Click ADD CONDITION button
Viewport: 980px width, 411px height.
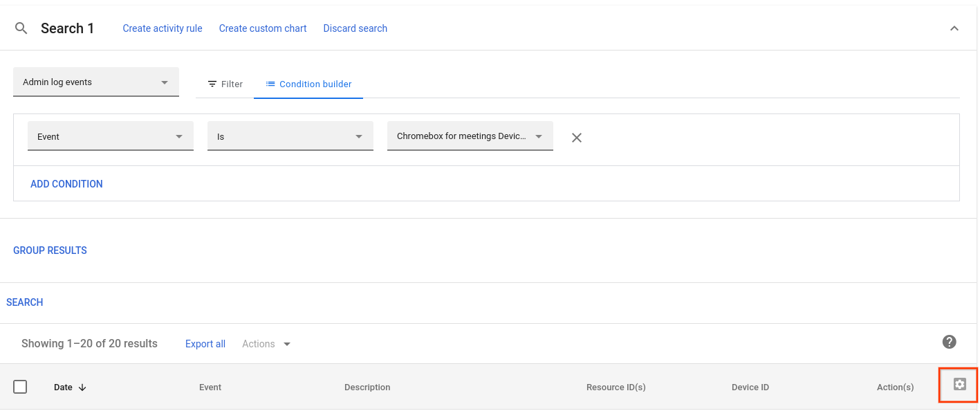pos(66,184)
